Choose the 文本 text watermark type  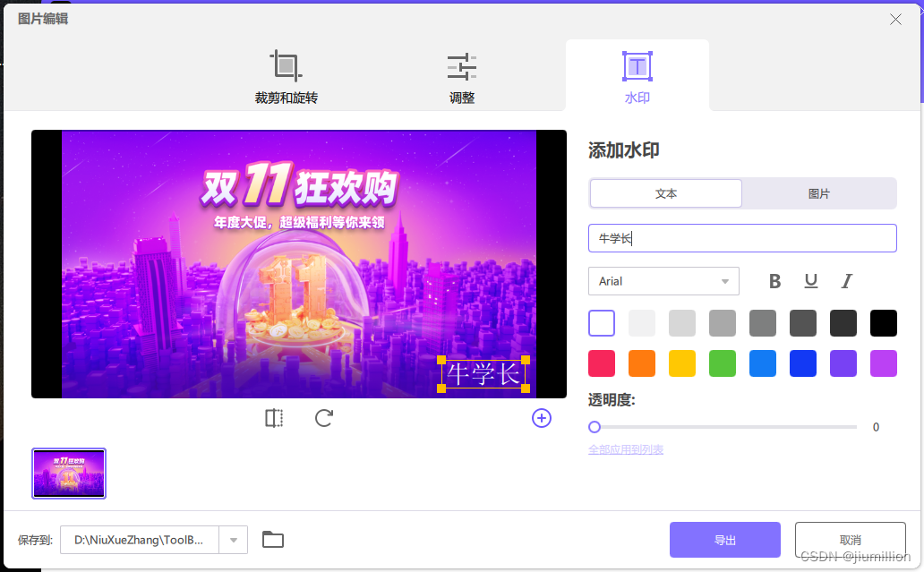[666, 193]
